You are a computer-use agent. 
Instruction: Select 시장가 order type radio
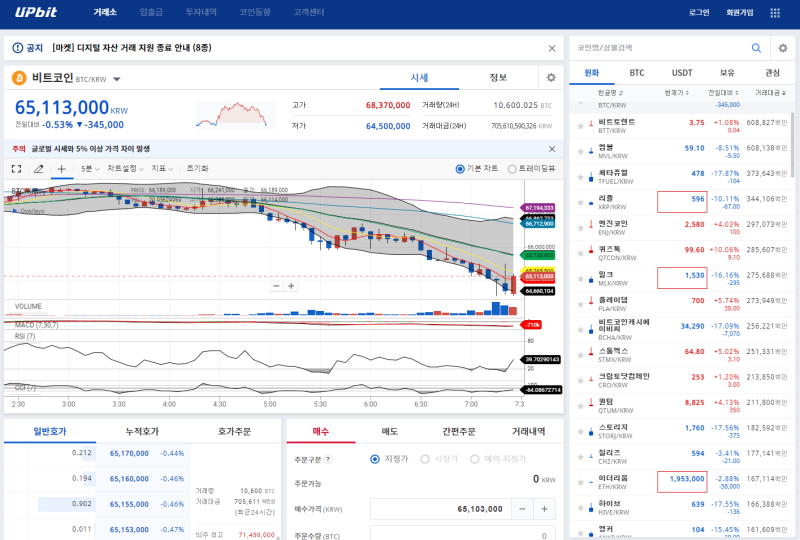coord(424,459)
